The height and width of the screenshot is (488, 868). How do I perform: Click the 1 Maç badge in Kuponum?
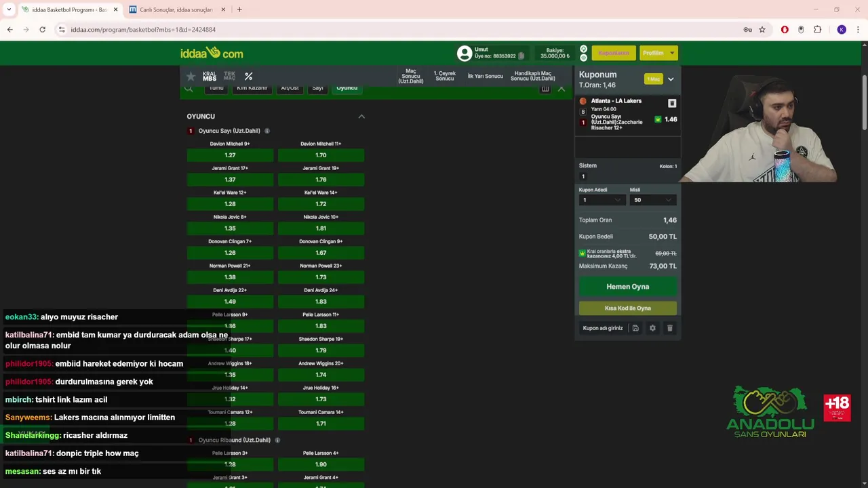654,79
